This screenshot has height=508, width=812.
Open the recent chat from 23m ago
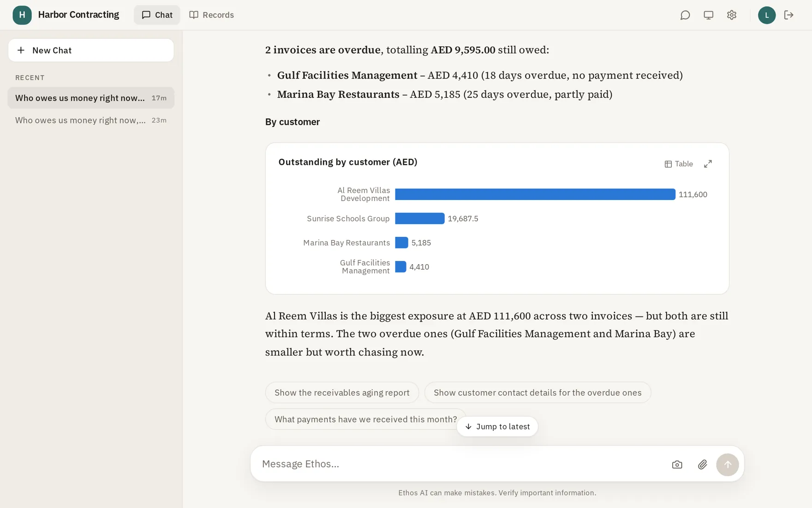[91, 120]
